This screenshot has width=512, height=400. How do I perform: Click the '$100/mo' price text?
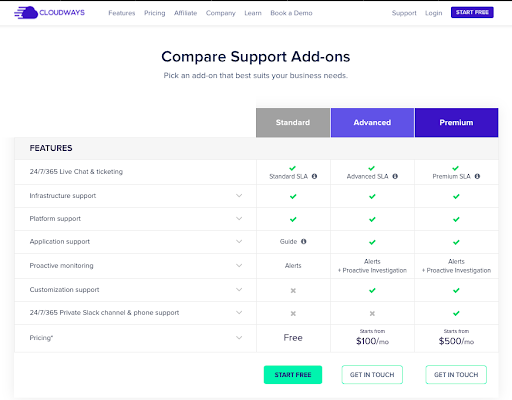(x=372, y=341)
